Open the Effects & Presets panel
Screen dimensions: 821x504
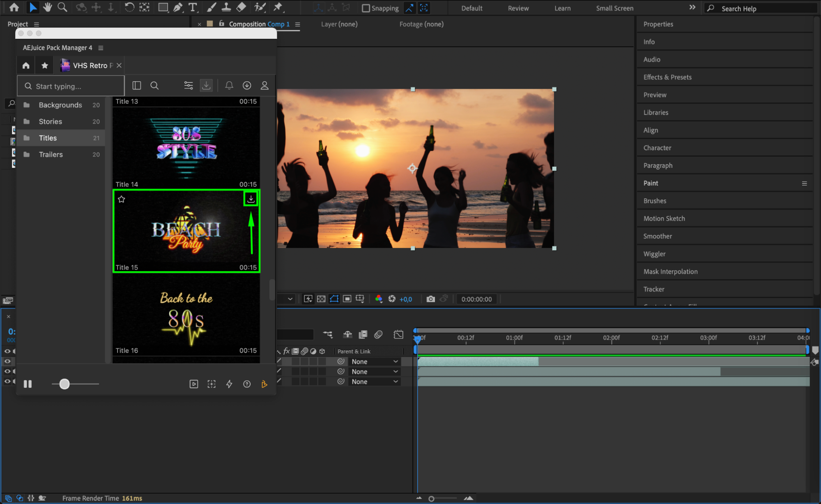point(667,77)
